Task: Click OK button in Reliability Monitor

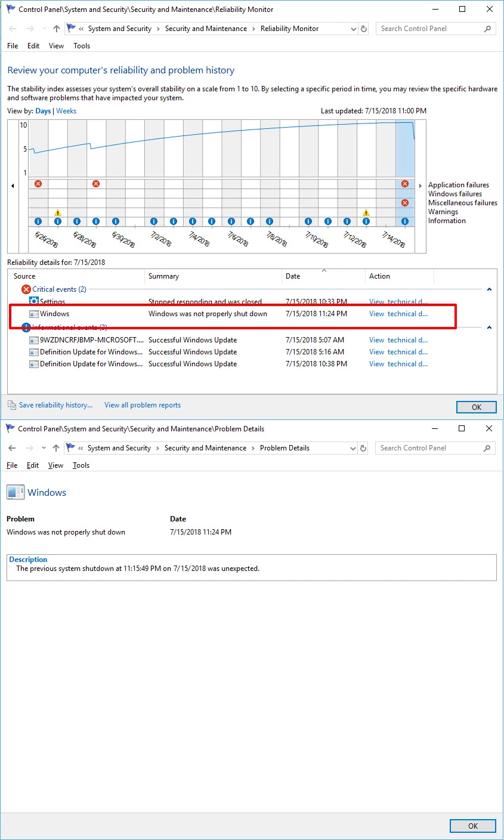Action: click(477, 407)
